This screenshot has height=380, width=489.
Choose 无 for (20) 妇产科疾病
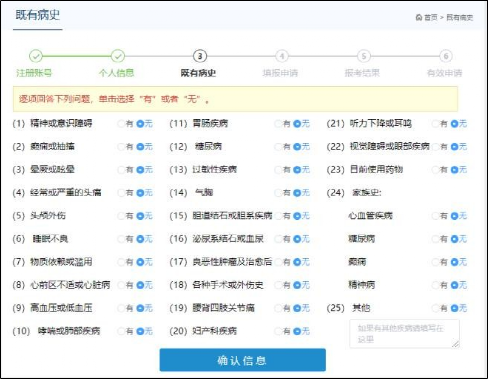tap(297, 331)
